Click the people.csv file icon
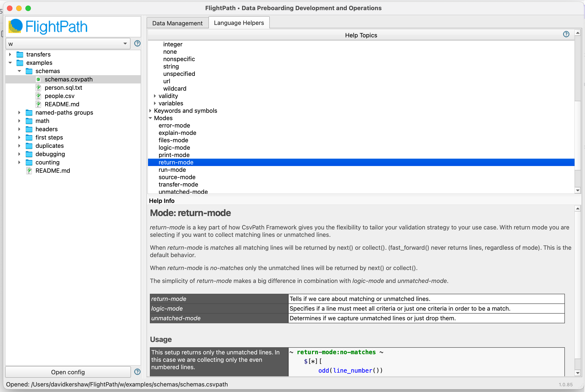The image size is (587, 392). 39,96
